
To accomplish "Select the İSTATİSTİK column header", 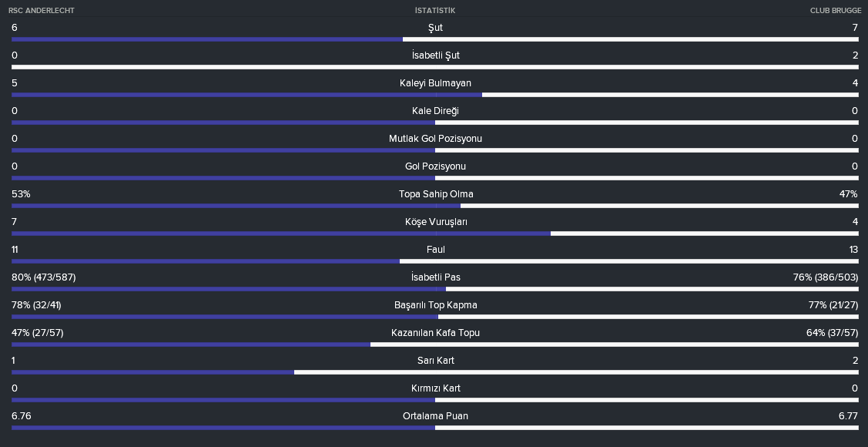I will coord(435,11).
